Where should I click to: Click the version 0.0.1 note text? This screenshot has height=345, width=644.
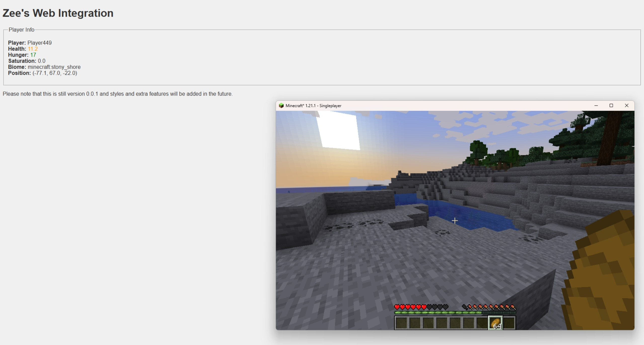118,94
